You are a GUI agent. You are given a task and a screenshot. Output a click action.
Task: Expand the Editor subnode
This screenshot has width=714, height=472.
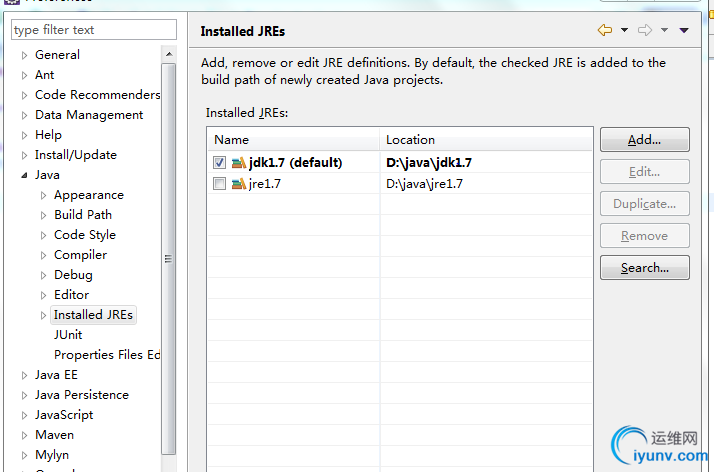pos(43,295)
